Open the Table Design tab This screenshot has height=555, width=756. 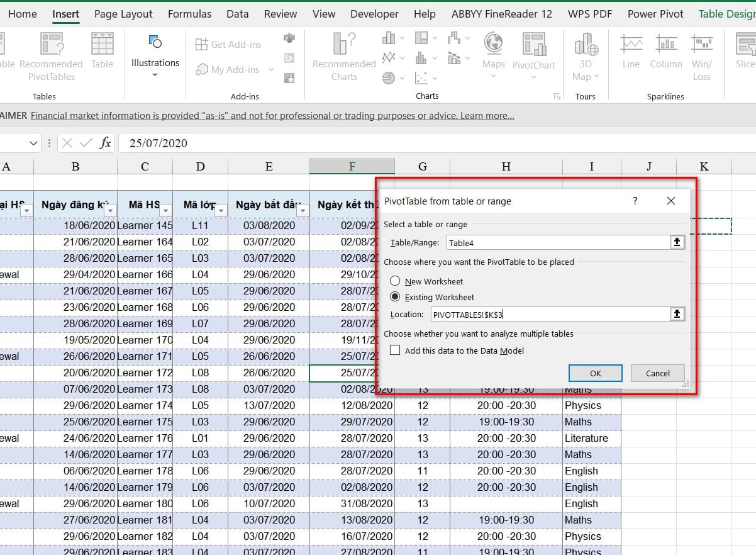click(x=728, y=14)
